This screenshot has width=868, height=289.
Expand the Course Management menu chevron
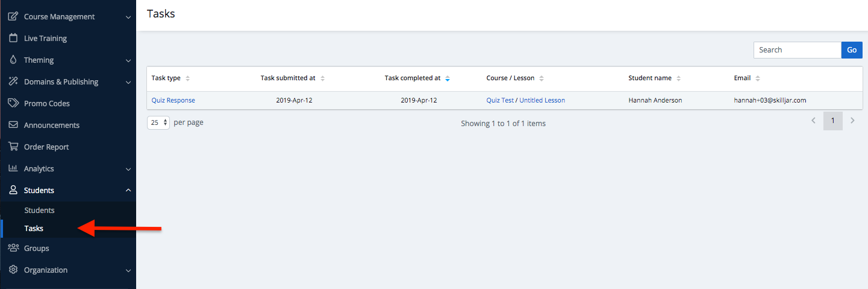click(128, 17)
